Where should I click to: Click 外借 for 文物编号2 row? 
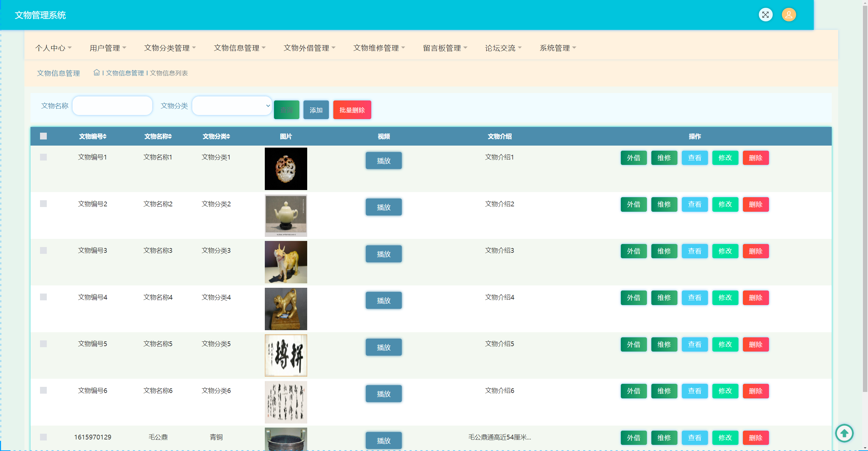(x=633, y=204)
